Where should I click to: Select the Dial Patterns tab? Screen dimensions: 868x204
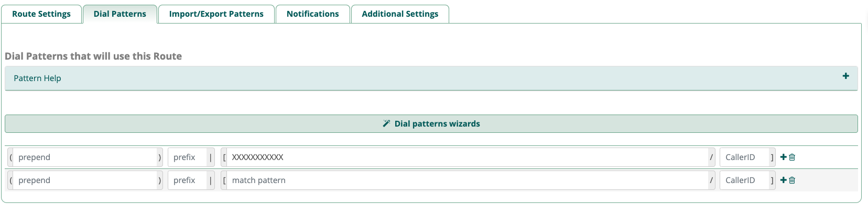(x=120, y=14)
